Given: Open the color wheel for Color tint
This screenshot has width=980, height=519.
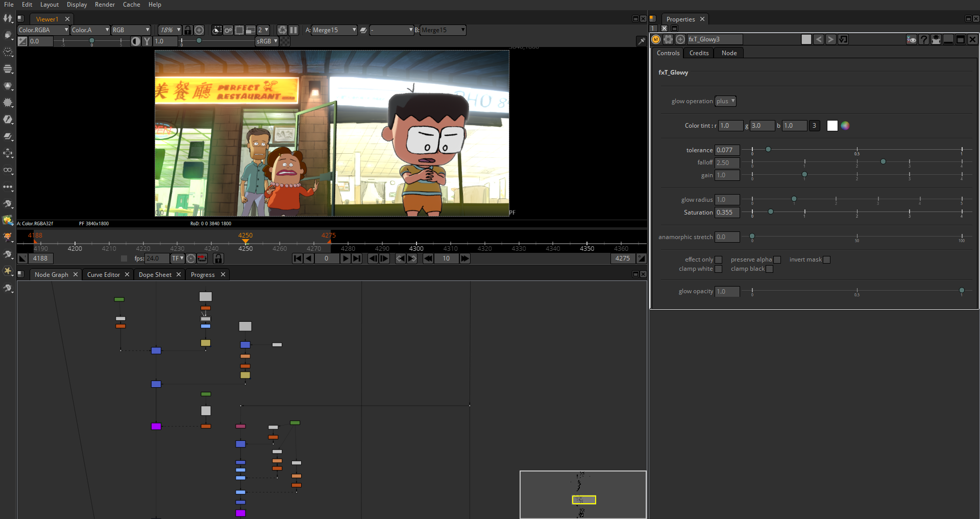Looking at the screenshot, I should (845, 126).
